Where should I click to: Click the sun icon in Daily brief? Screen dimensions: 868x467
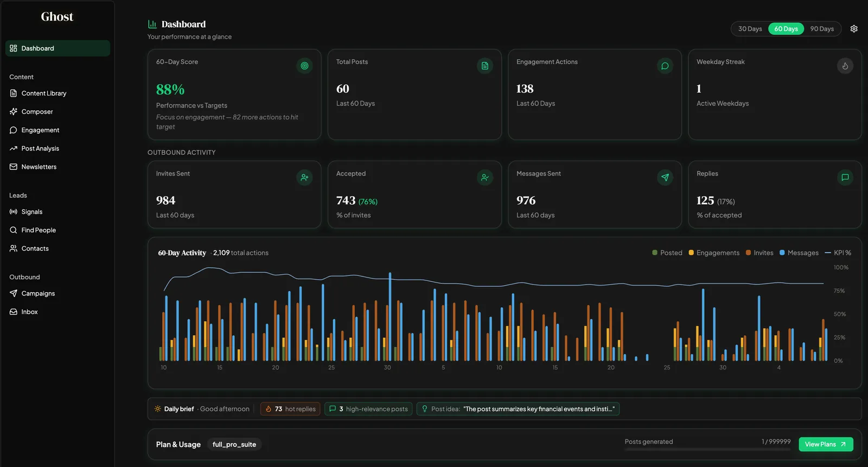click(x=158, y=409)
